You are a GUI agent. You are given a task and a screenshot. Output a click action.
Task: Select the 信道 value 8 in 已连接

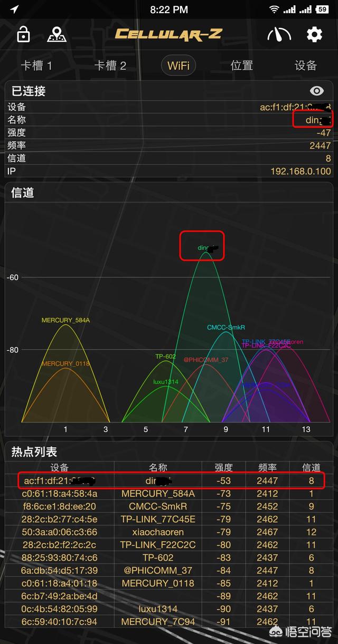point(328,158)
